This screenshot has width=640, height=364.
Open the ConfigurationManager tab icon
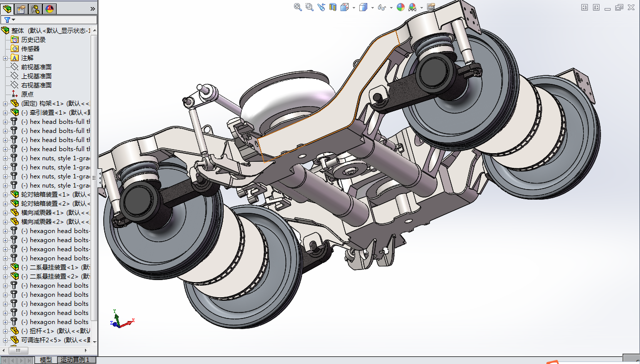click(x=35, y=9)
